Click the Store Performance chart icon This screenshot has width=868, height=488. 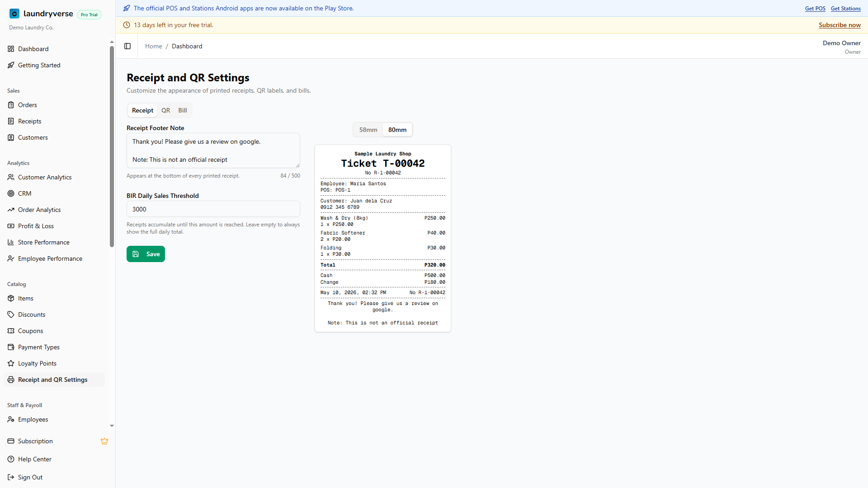pos(11,242)
